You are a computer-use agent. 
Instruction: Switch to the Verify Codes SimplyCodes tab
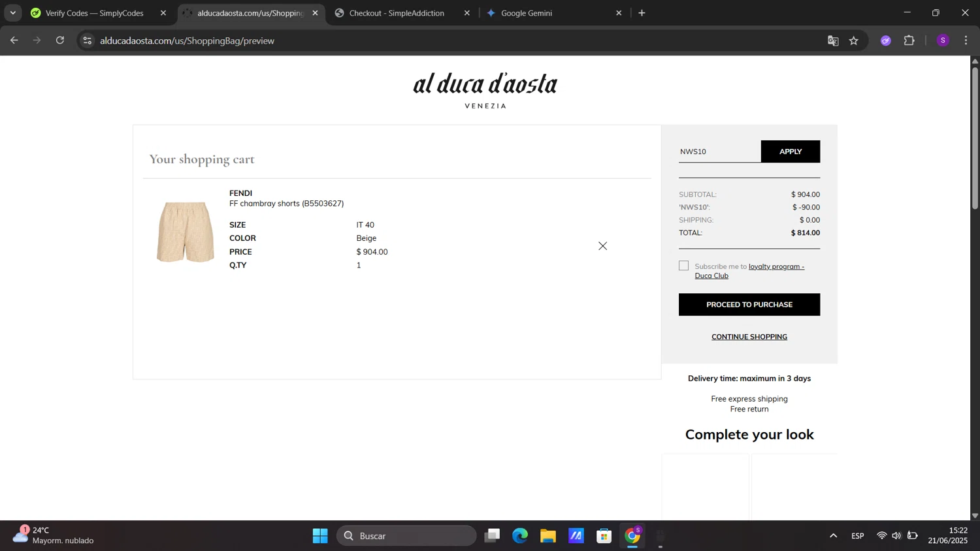tap(95, 13)
